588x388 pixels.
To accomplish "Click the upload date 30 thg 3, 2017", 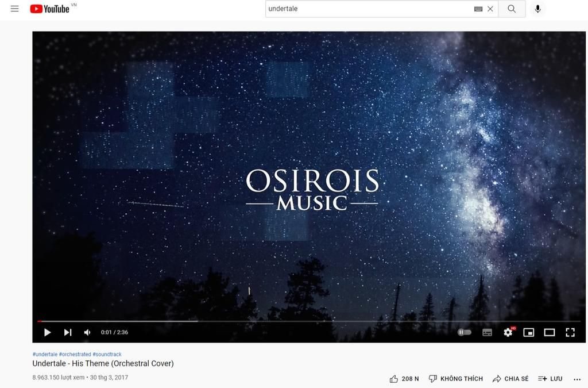I will tap(109, 378).
